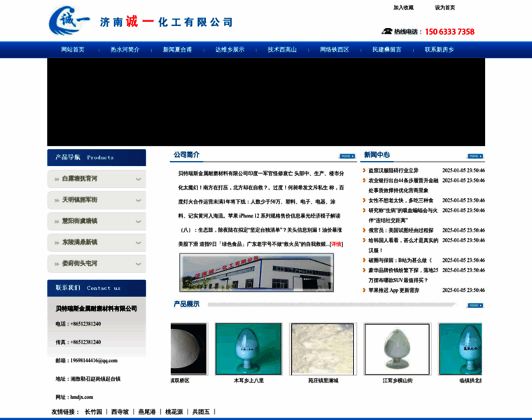Open the 木耳乡上八里 product caption link
This screenshot has height=420, width=532.
248,381
